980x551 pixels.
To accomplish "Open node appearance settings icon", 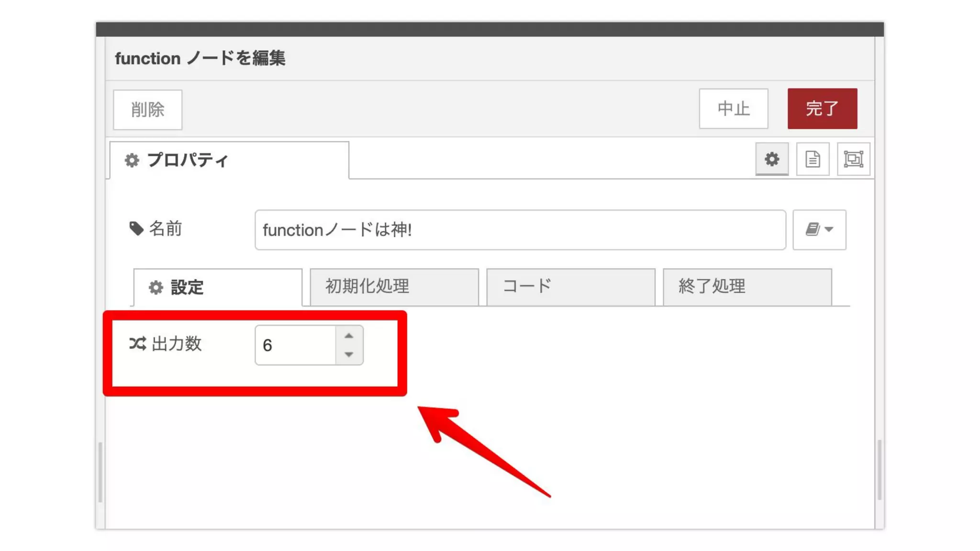I will tap(853, 159).
